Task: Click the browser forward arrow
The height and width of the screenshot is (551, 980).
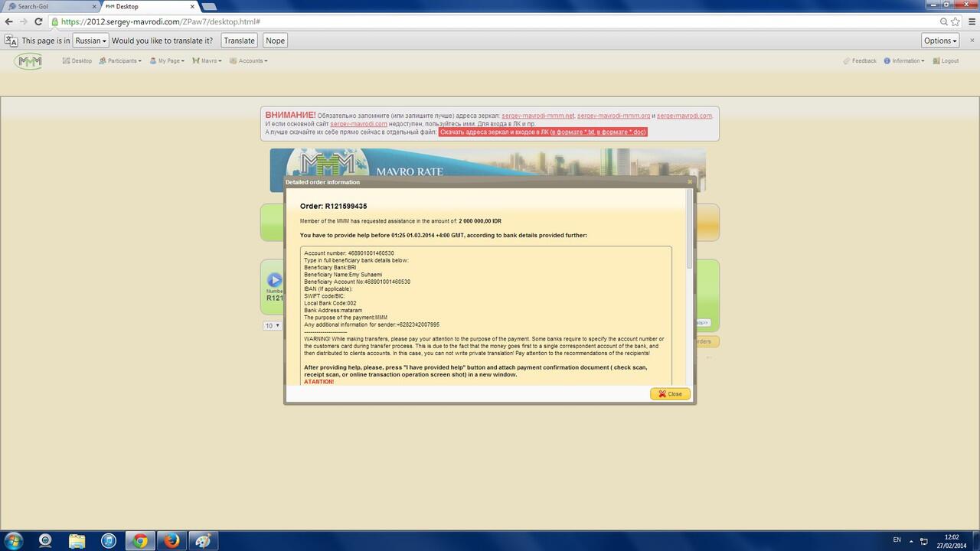Action: [x=23, y=21]
